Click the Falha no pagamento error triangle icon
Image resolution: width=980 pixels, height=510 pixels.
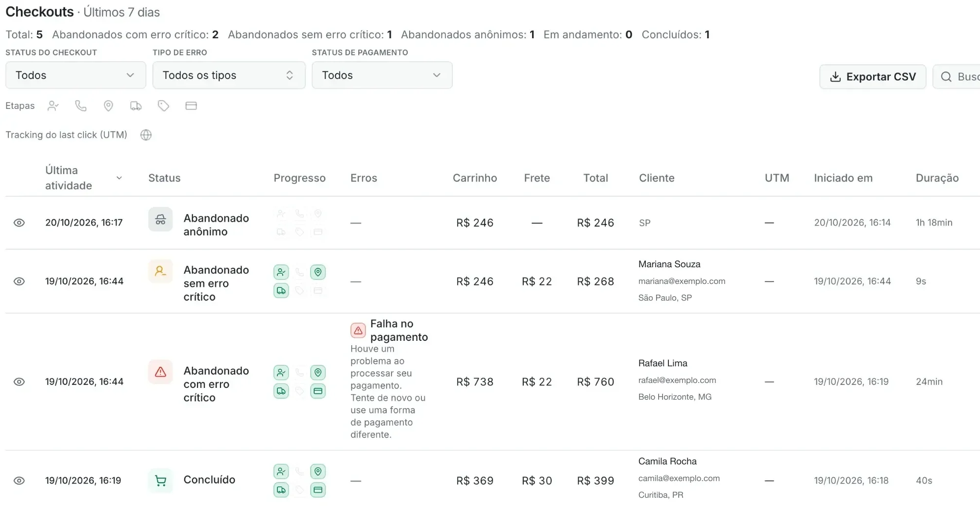click(358, 331)
